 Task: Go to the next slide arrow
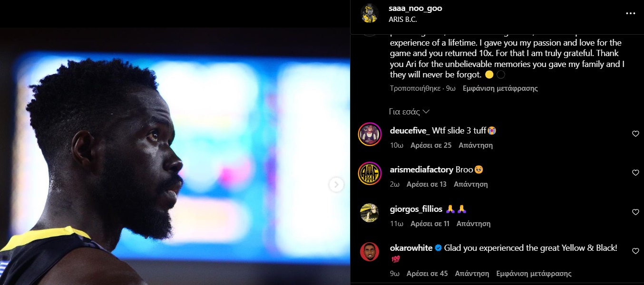click(336, 184)
